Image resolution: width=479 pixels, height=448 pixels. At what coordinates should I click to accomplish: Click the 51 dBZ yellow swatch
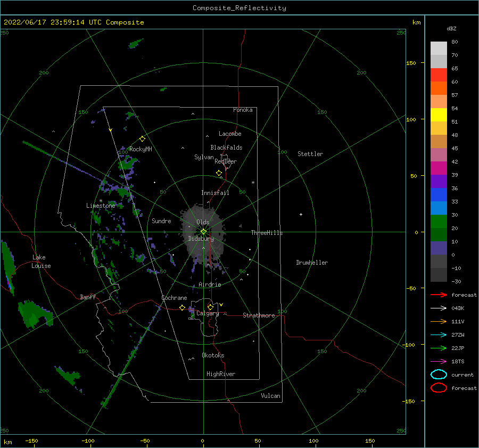tap(439, 115)
